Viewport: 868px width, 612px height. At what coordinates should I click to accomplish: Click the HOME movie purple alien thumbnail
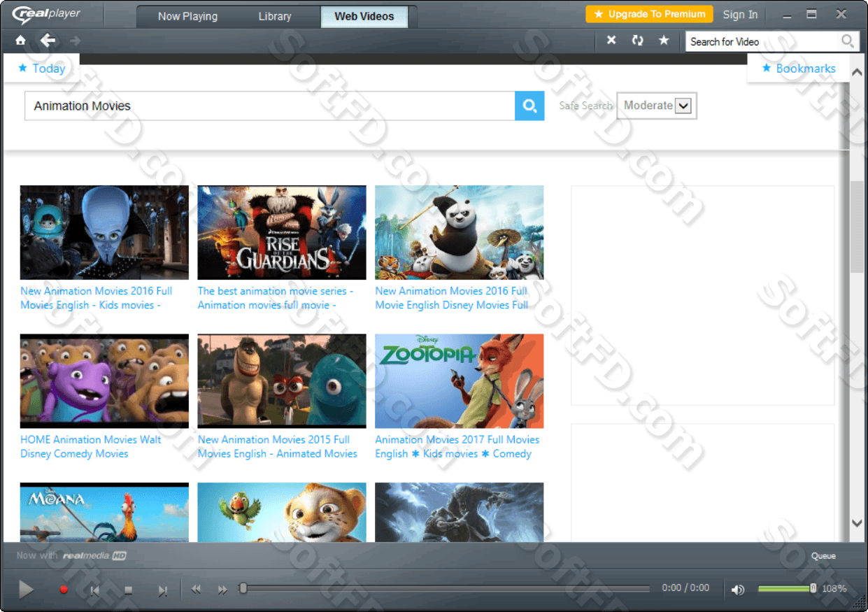[104, 381]
